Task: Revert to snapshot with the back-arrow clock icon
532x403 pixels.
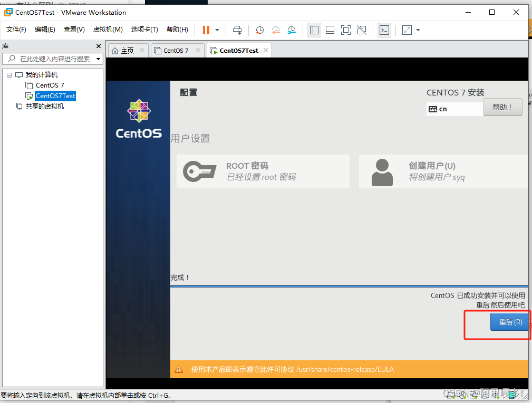Action: [275, 30]
